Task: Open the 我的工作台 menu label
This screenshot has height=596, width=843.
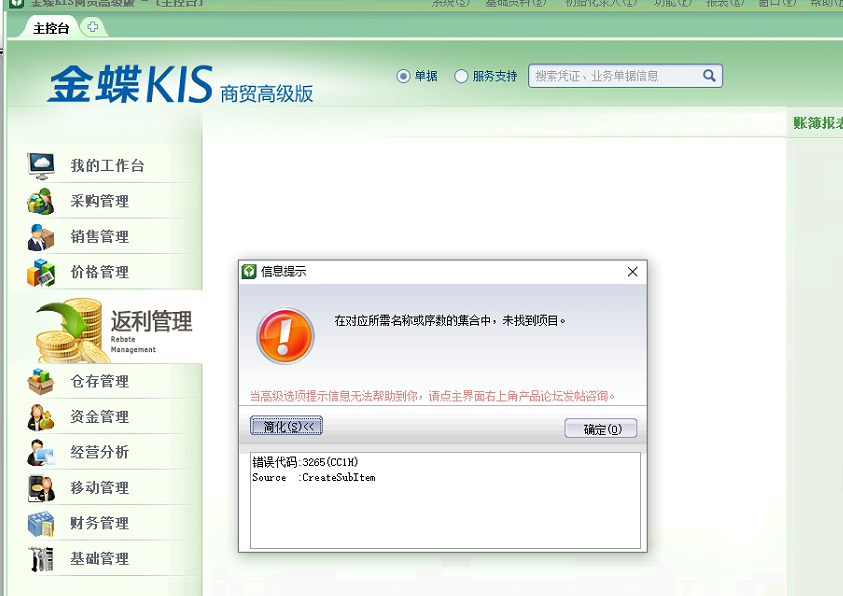Action: pos(108,166)
